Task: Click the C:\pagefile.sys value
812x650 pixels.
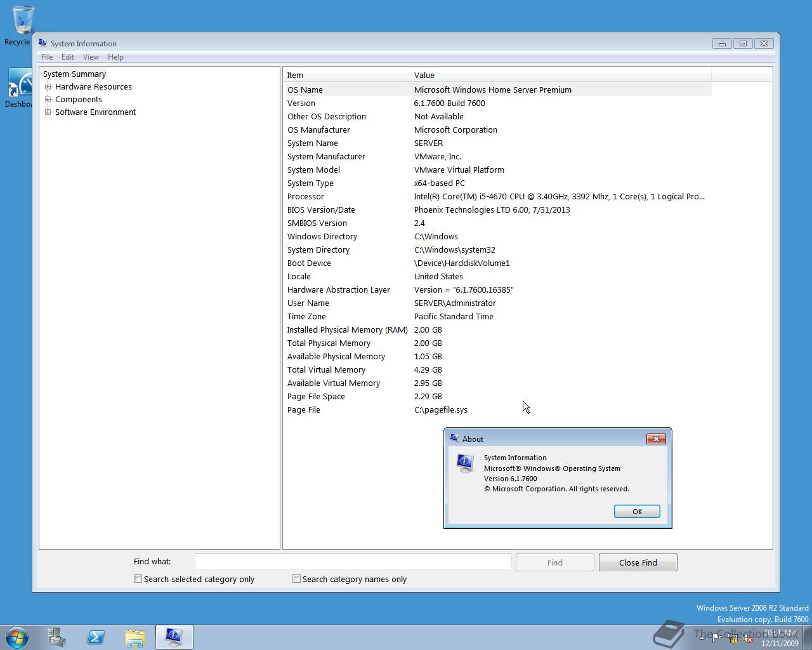Action: (441, 409)
